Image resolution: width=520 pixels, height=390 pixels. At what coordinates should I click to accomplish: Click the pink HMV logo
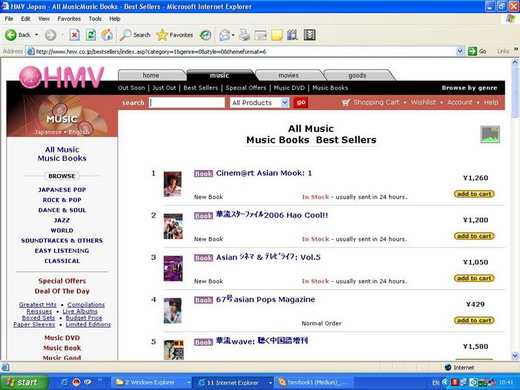coord(62,77)
